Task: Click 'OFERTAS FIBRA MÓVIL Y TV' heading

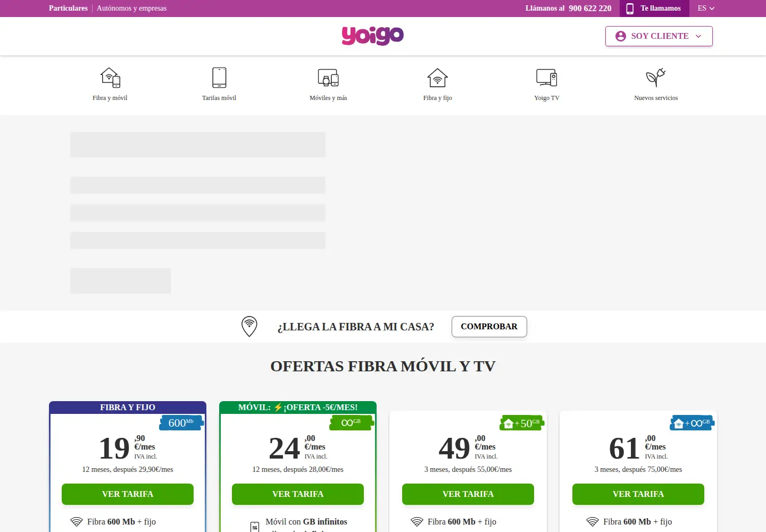Action: coord(383,367)
